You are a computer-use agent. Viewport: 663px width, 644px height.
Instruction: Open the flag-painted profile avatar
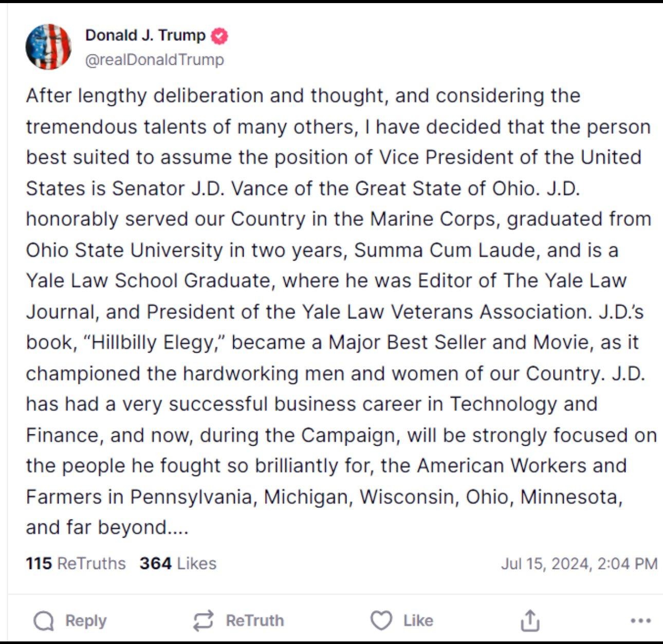click(48, 47)
